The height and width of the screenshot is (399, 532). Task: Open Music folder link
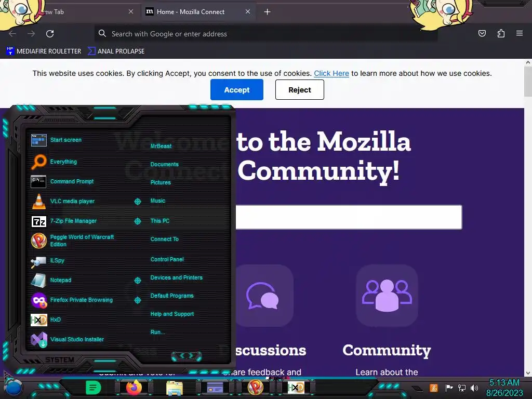[158, 201]
